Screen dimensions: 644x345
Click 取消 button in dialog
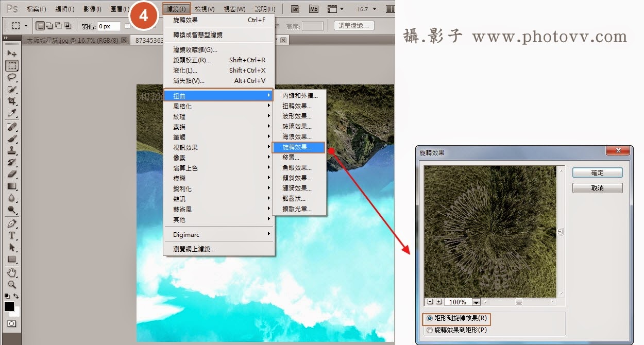598,188
